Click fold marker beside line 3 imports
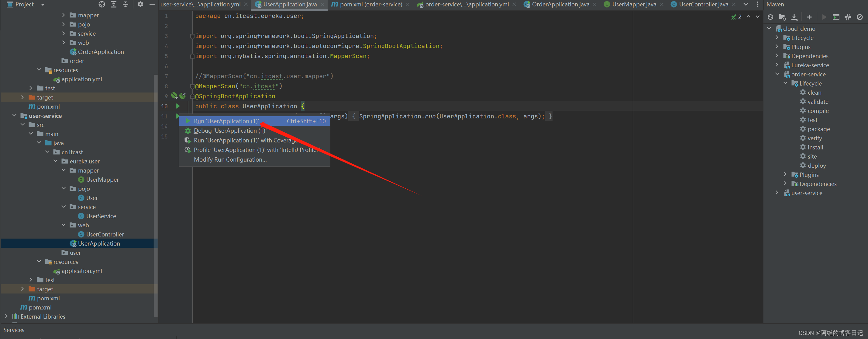Screen dimensions: 868x339 [192, 36]
